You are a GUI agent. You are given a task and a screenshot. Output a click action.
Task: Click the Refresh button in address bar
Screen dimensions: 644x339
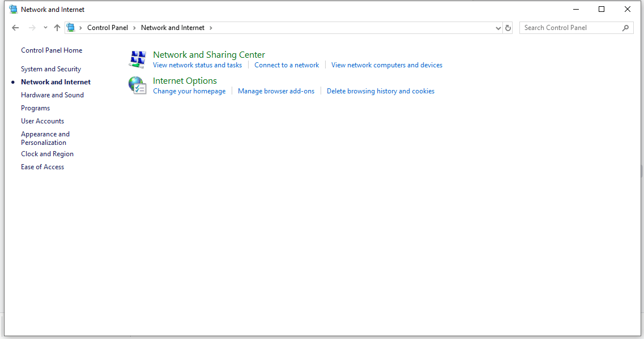pyautogui.click(x=508, y=28)
